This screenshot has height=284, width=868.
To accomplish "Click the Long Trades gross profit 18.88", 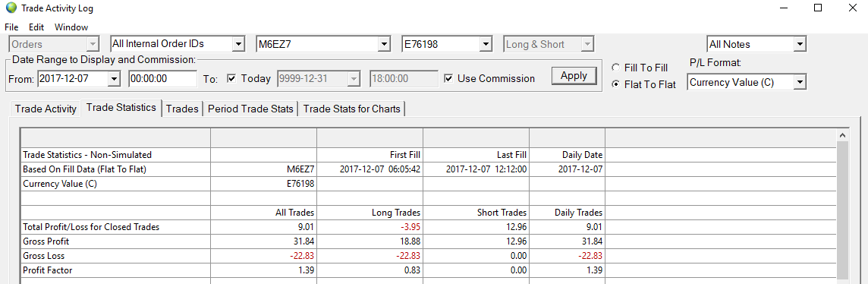I will 410,241.
